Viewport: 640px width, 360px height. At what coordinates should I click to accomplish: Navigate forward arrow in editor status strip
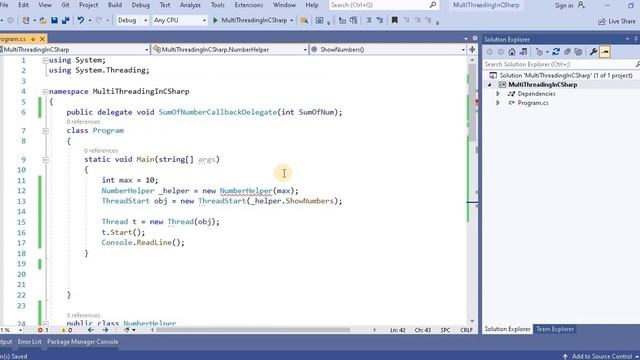tap(105, 330)
